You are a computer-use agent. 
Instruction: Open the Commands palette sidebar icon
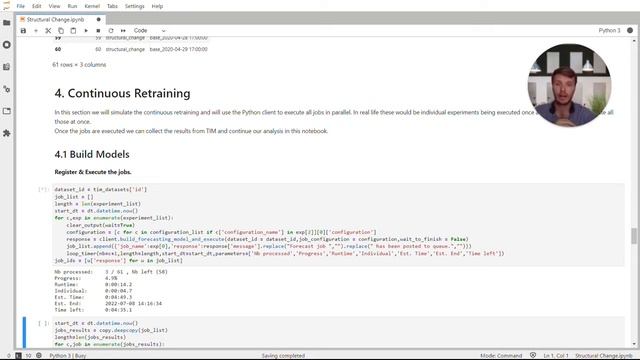tap(7, 67)
